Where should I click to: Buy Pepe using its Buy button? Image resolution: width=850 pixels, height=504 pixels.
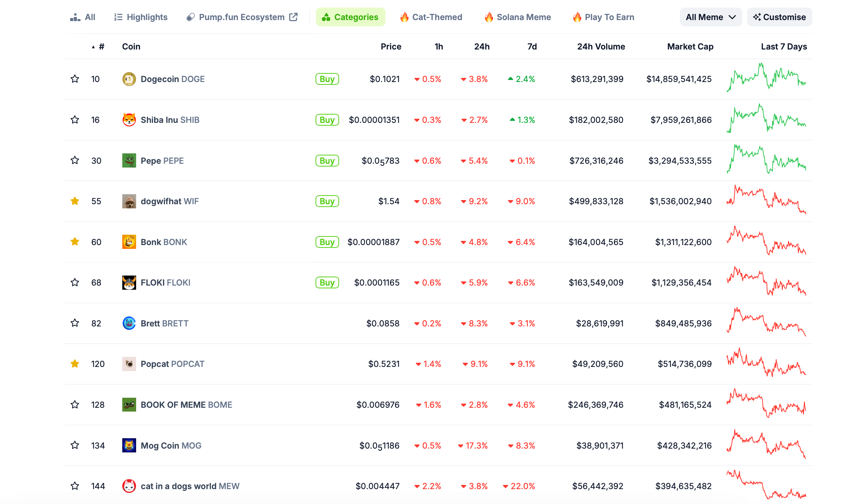327,161
